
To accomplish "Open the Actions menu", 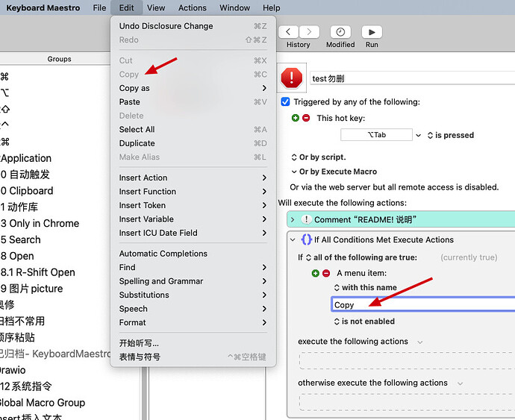I will click(x=192, y=7).
